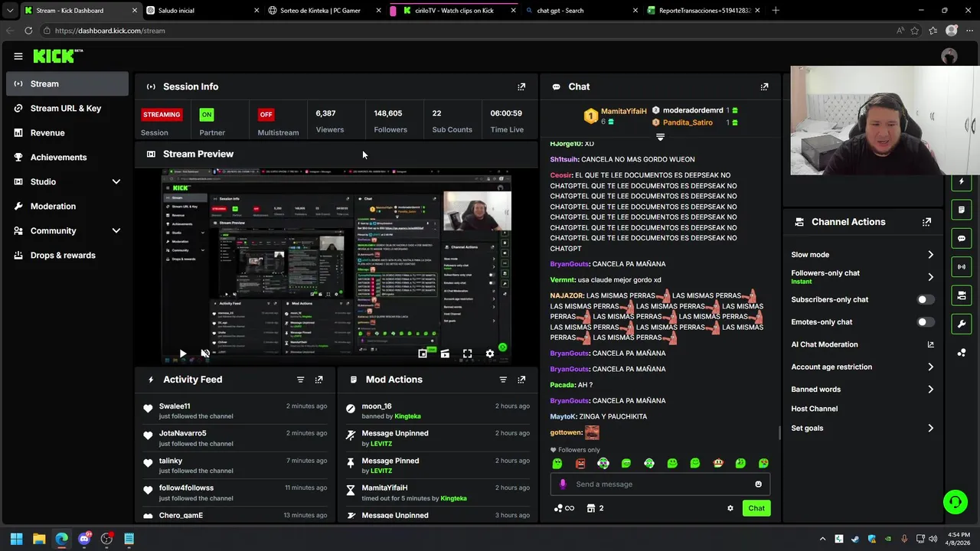Click the wrench icon in right sidebar
The image size is (980, 551).
962,324
